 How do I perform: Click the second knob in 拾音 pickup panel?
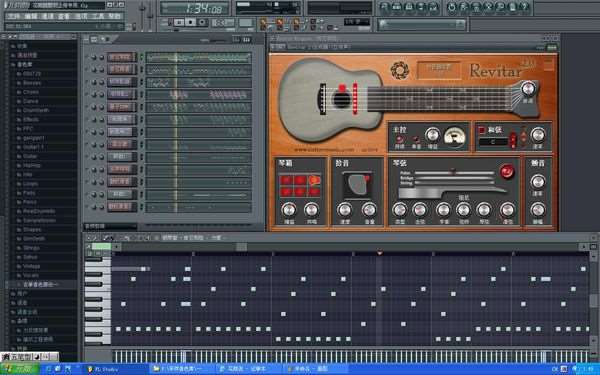(x=369, y=210)
